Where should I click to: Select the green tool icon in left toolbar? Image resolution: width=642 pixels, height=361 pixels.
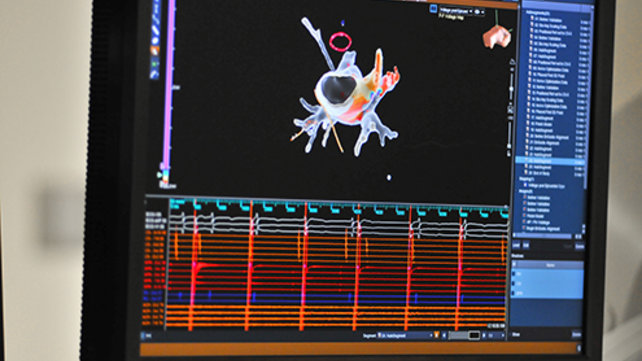[x=155, y=64]
